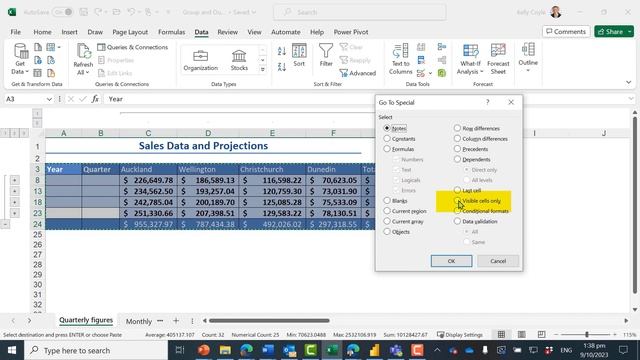Choose the Stocks data type

(x=239, y=60)
